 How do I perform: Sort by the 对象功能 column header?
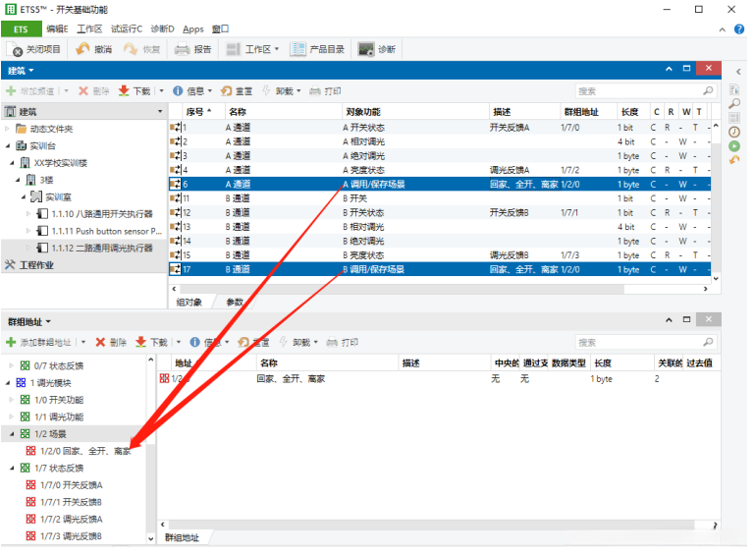click(414, 111)
